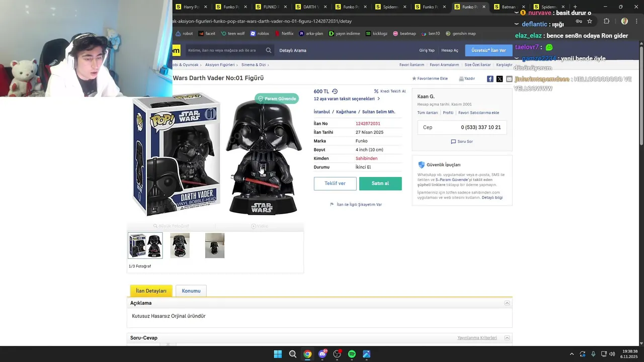Switch to the DARTH V browser tab
The image size is (644, 362).
pyautogui.click(x=310, y=7)
